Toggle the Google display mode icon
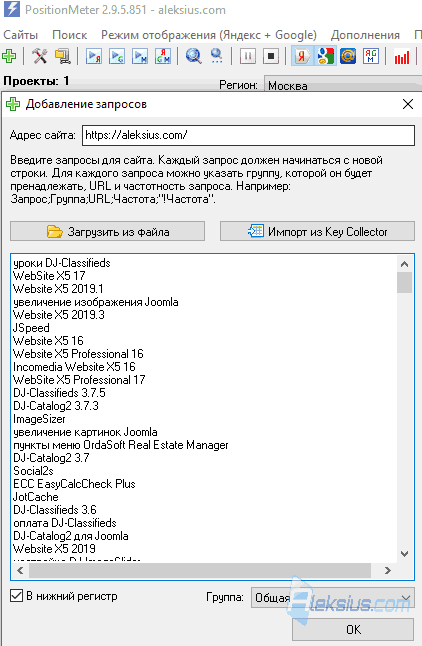Image resolution: width=422 pixels, height=646 pixels. 326,56
